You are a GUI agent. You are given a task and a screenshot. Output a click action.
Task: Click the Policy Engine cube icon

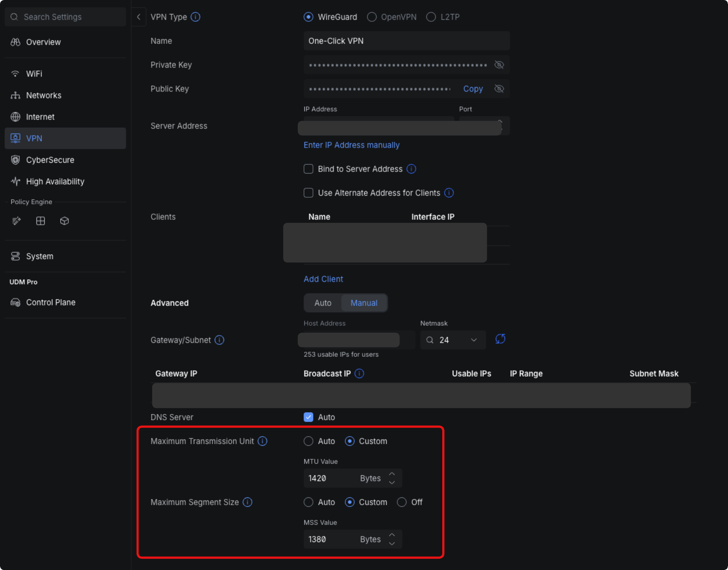[64, 221]
